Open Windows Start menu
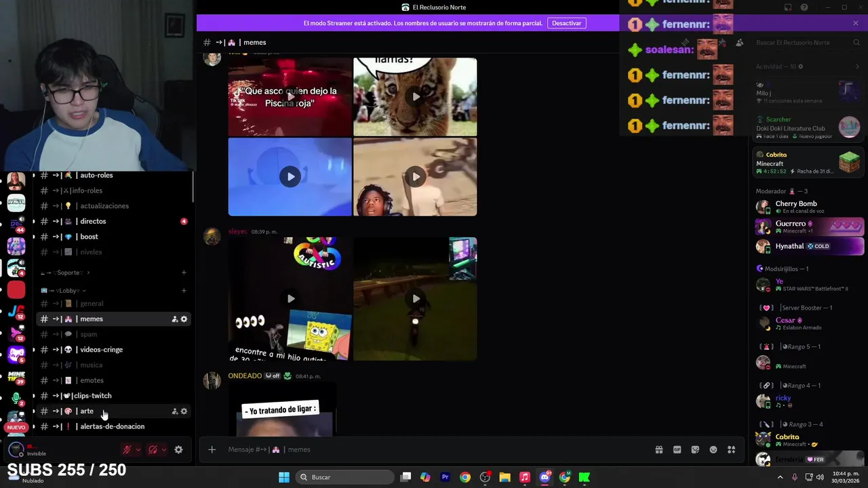This screenshot has width=868, height=488. pyautogui.click(x=284, y=477)
